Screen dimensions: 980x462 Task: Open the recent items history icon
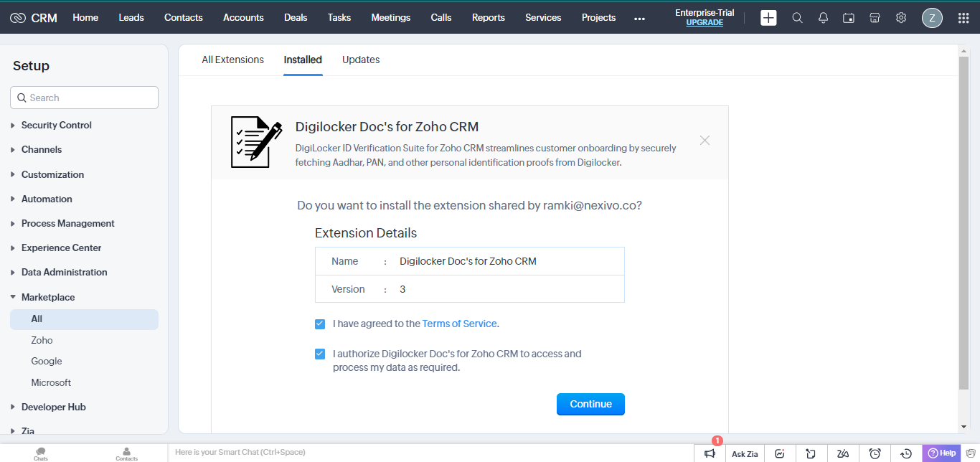906,453
